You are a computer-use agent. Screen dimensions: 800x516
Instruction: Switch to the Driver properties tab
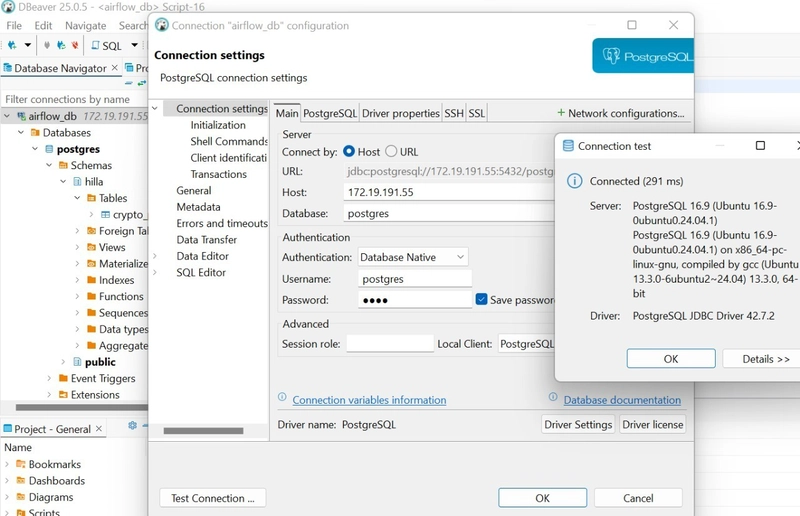click(x=401, y=113)
